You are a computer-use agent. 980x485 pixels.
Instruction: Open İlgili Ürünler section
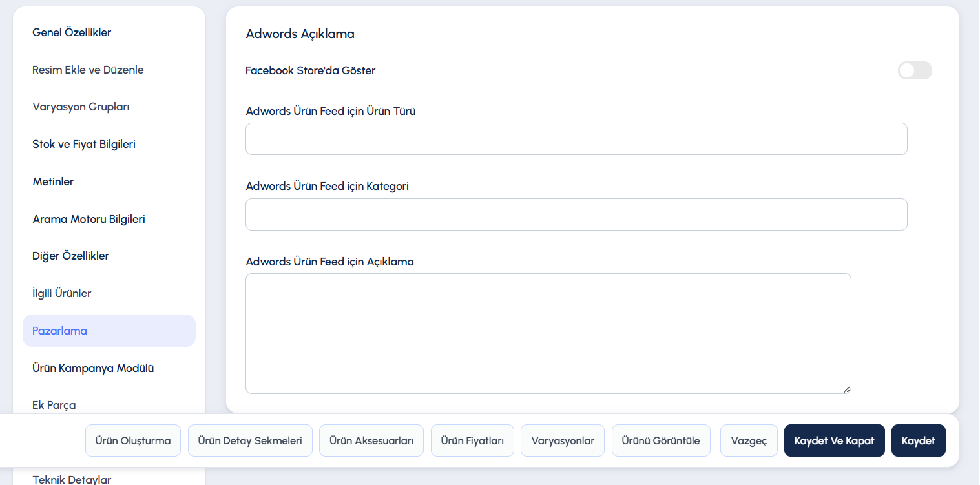61,293
